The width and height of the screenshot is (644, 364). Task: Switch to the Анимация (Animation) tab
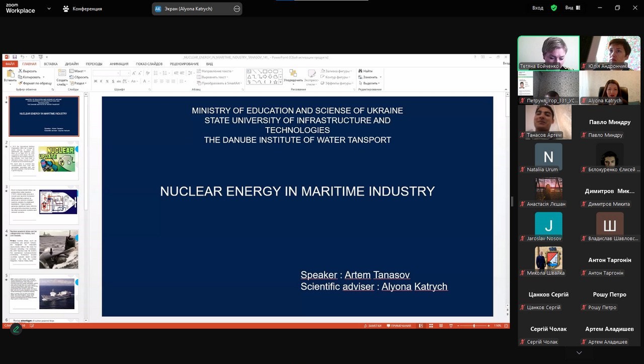click(119, 64)
